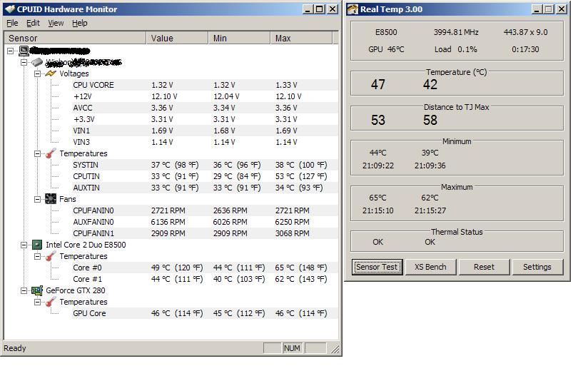Select the AVCC voltage row
The height and width of the screenshot is (366, 588).
point(205,108)
